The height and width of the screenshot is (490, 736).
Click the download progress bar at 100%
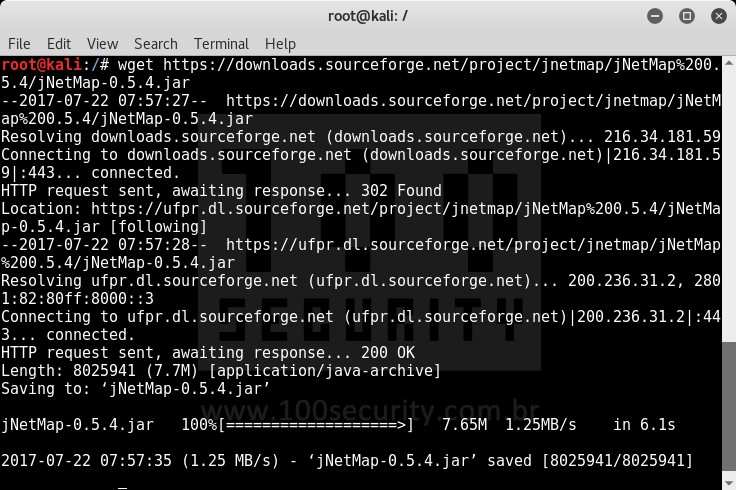coord(316,425)
